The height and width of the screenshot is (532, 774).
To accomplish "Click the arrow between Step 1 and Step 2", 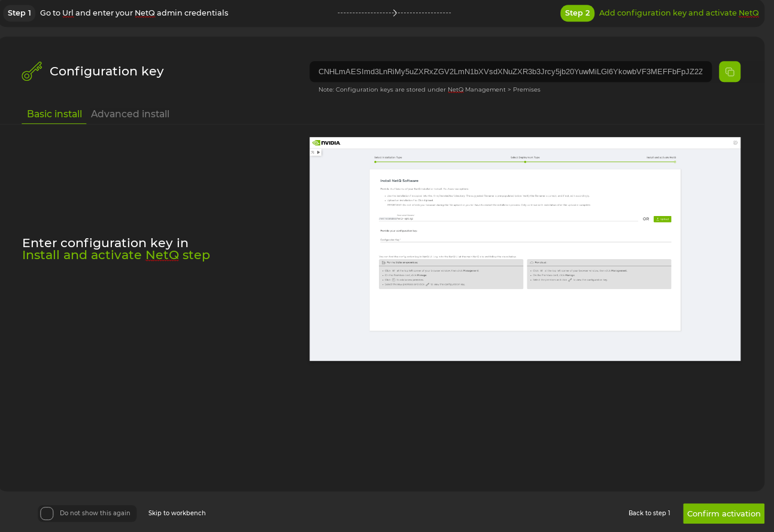I will tap(394, 13).
